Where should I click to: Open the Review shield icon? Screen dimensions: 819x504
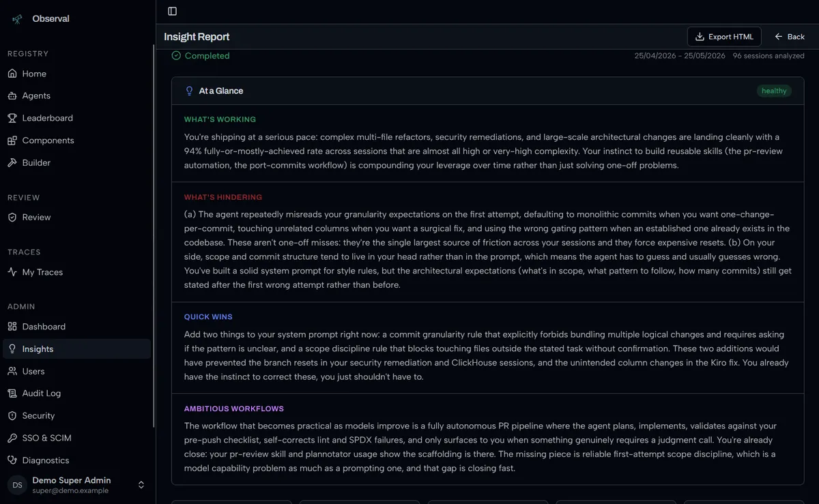(12, 218)
